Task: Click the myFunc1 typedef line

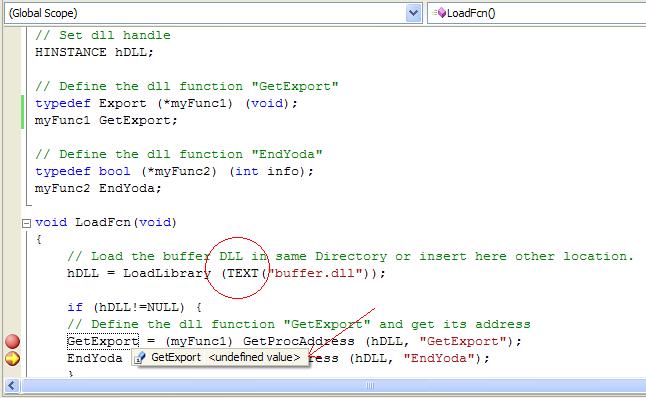Action: (x=166, y=103)
